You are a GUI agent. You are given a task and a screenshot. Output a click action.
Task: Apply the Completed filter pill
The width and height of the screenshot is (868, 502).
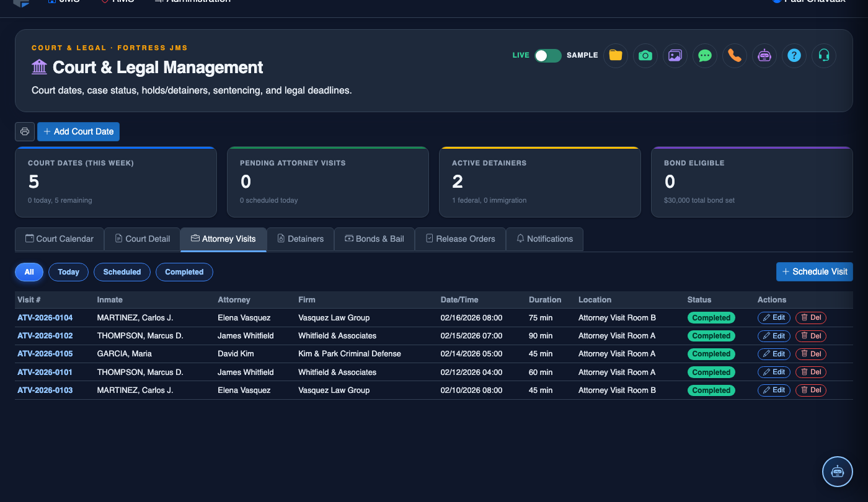point(184,272)
